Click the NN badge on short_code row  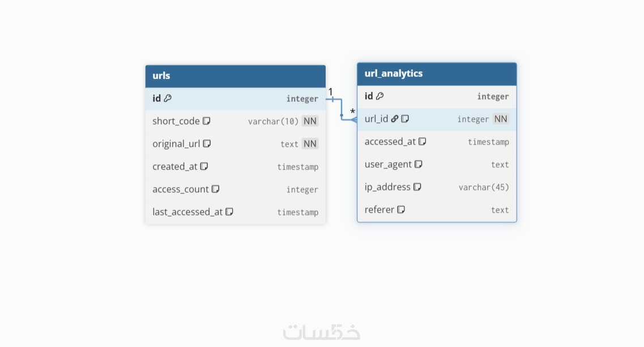(310, 121)
